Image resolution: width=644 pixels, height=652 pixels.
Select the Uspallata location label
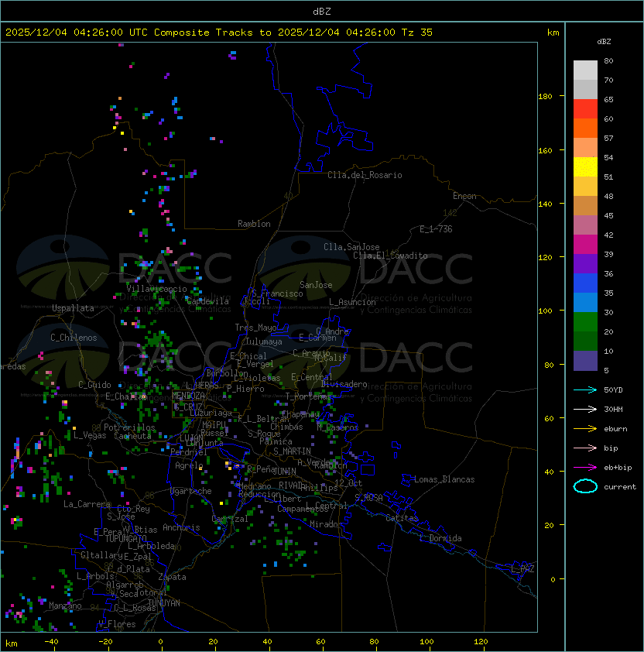pyautogui.click(x=73, y=308)
